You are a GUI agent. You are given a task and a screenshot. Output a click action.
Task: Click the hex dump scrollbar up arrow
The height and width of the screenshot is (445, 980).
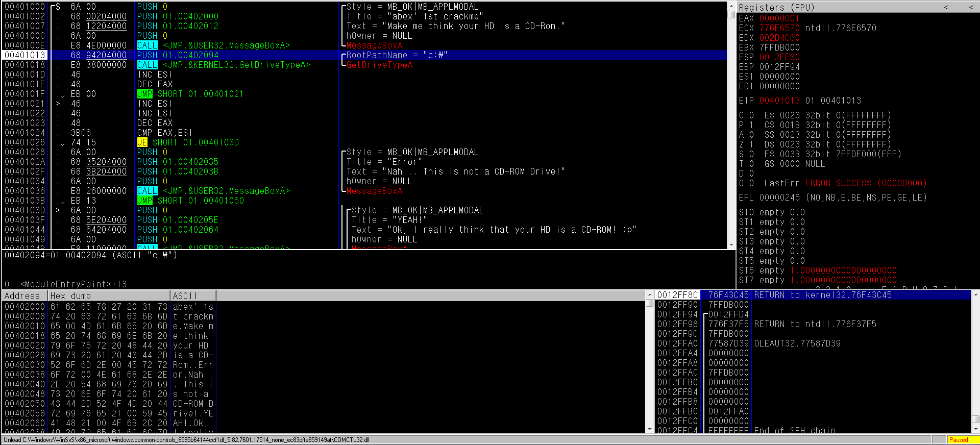pyautogui.click(x=650, y=295)
